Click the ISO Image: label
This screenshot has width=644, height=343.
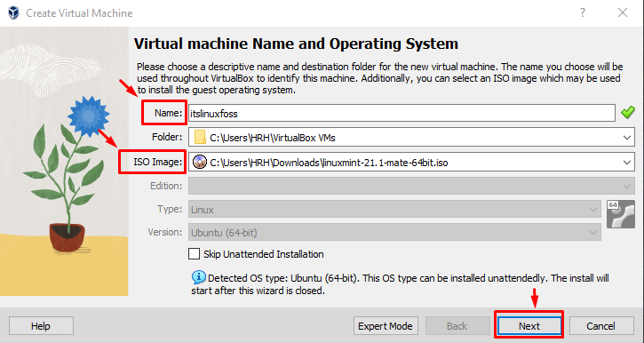[157, 162]
